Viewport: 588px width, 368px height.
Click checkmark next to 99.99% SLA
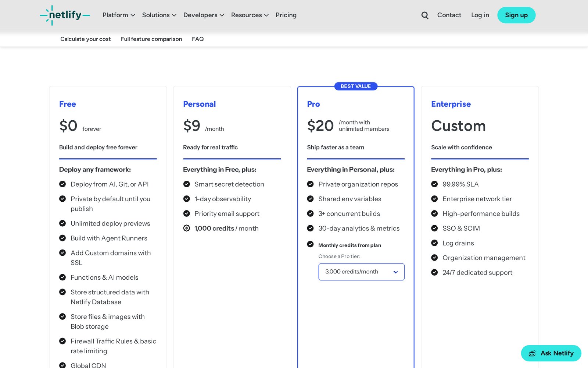coord(434,184)
